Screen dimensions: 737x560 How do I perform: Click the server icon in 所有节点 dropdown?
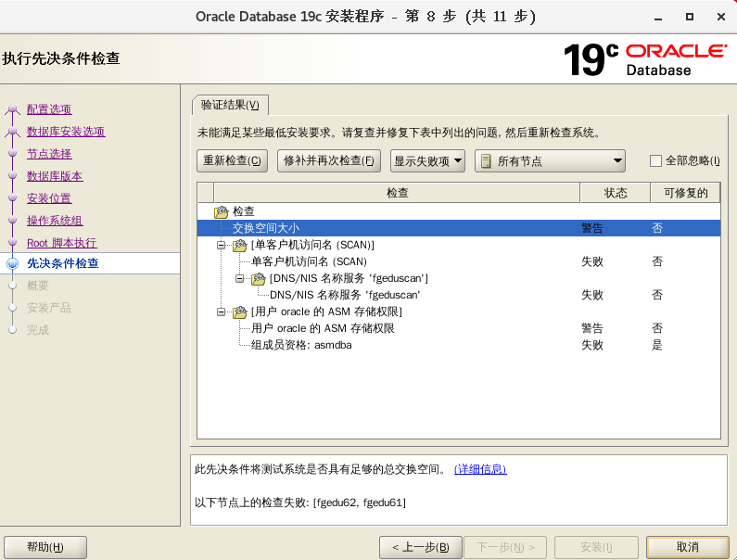(486, 161)
